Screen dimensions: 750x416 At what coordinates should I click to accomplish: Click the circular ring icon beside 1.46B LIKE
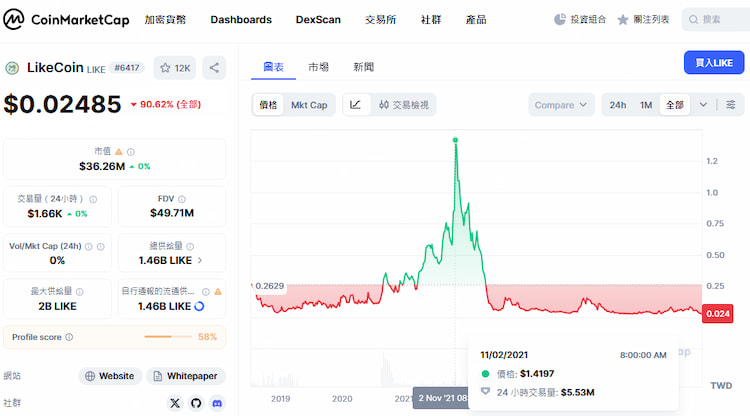point(199,307)
